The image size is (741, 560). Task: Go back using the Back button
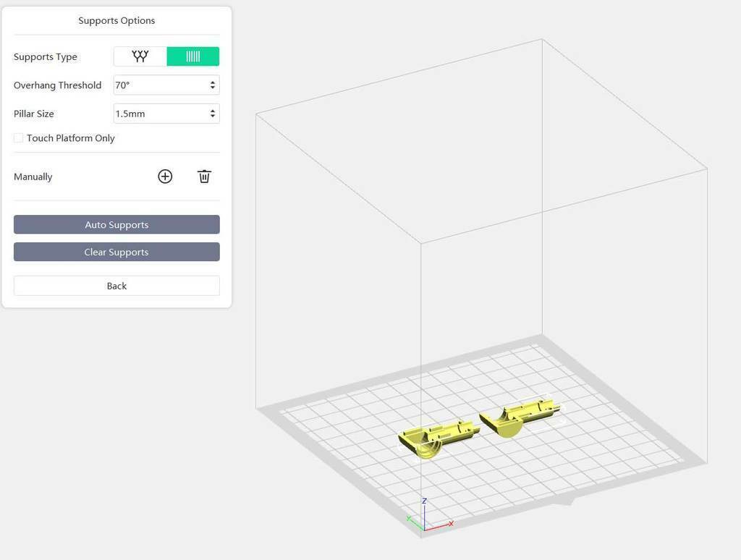point(117,286)
